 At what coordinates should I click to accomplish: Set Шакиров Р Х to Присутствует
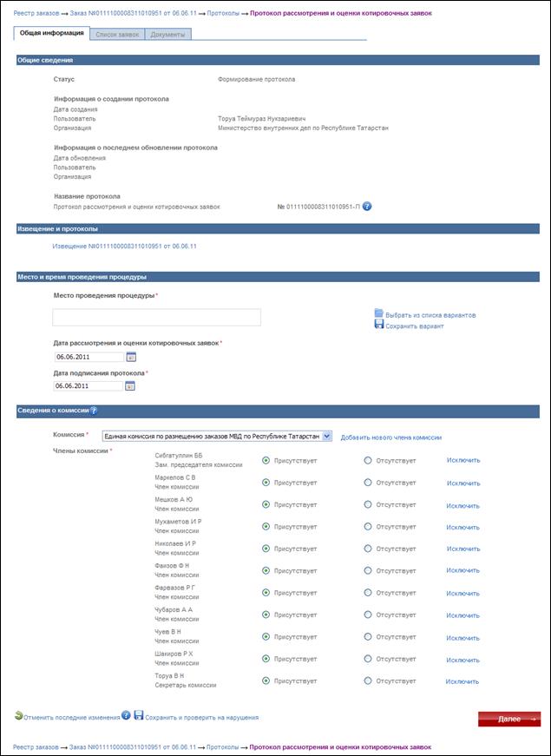click(x=266, y=659)
